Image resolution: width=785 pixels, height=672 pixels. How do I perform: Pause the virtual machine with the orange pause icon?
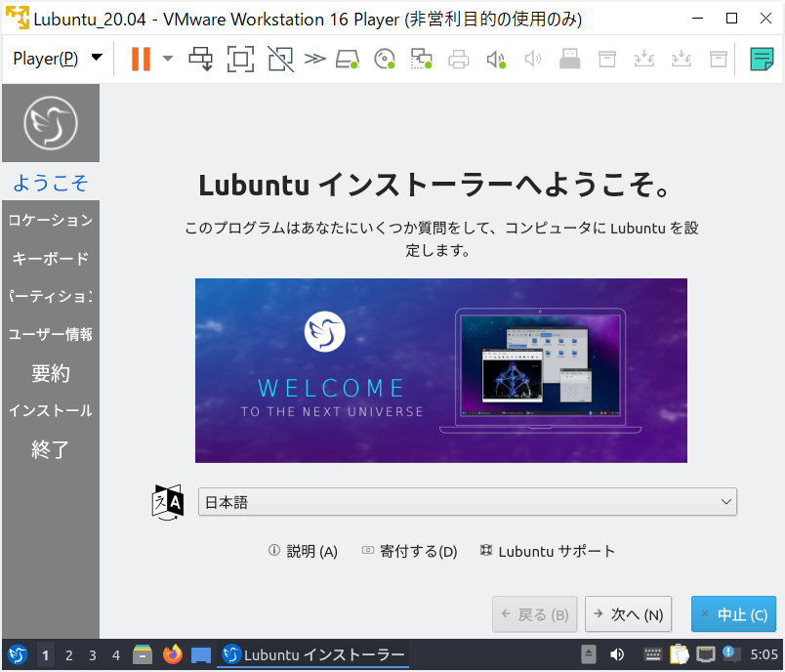click(141, 59)
